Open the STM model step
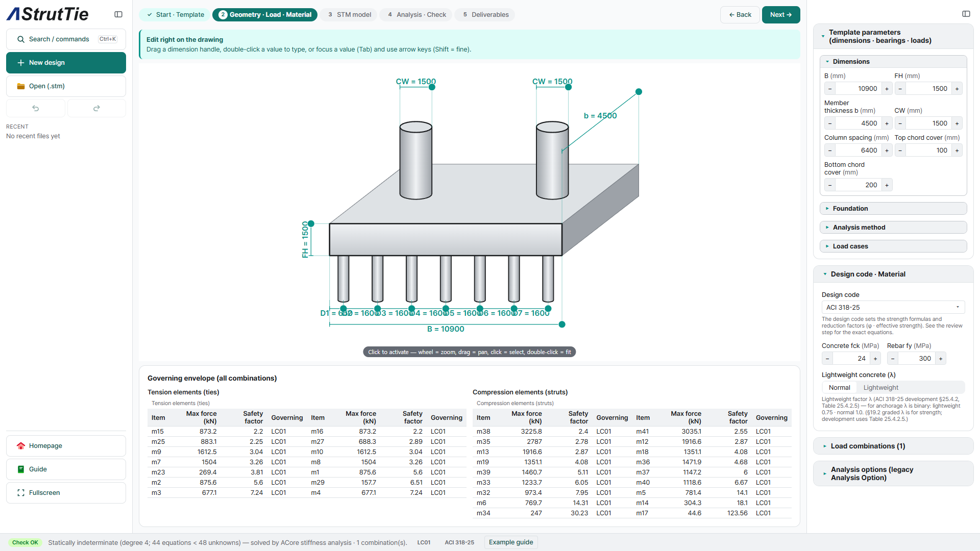Screen dimensions: 980x551 pyautogui.click(x=349, y=15)
